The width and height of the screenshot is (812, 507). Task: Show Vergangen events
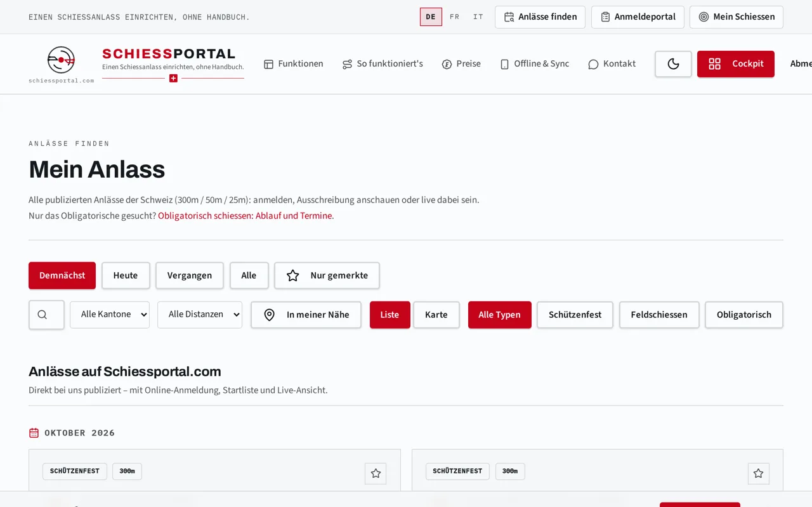[x=190, y=275]
